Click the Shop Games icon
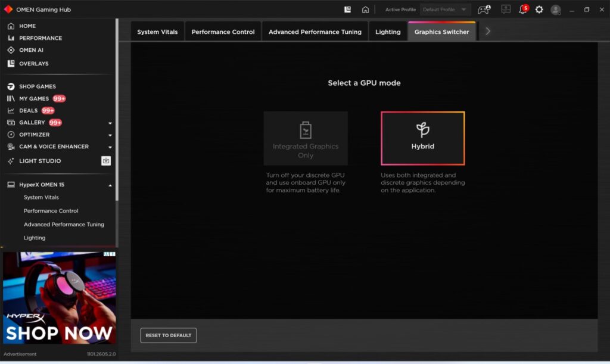This screenshot has height=364, width=610. [x=11, y=86]
